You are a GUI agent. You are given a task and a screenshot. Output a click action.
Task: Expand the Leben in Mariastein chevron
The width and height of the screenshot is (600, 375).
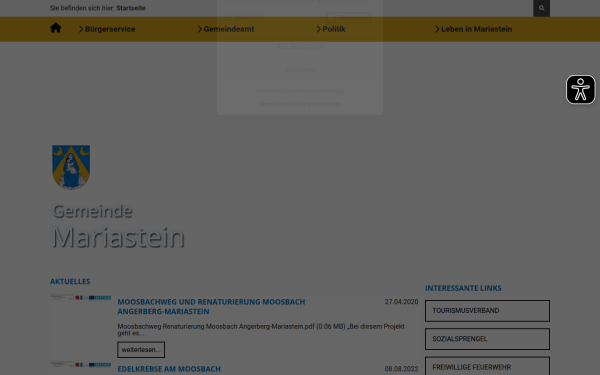click(x=437, y=29)
